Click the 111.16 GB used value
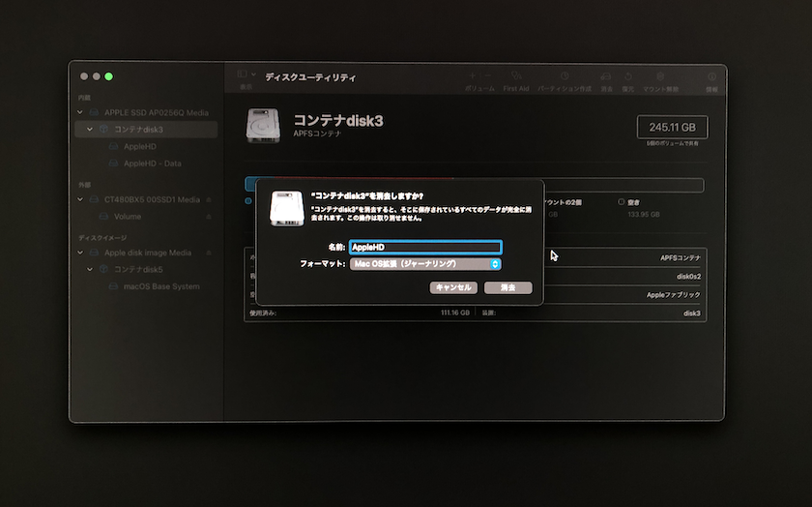The image size is (812, 507). click(x=455, y=313)
